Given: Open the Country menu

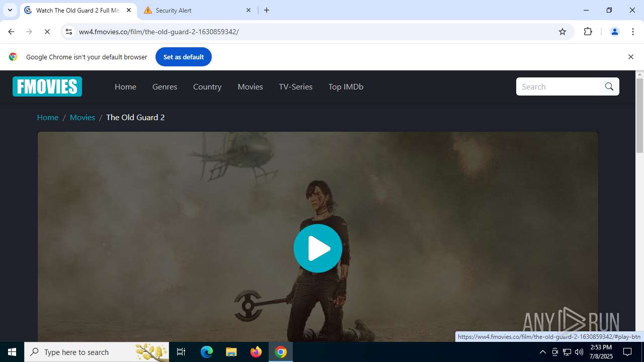Looking at the screenshot, I should click(207, 86).
